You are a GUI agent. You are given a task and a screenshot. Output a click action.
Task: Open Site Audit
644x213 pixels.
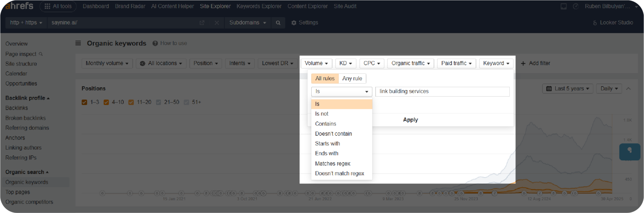(345, 6)
